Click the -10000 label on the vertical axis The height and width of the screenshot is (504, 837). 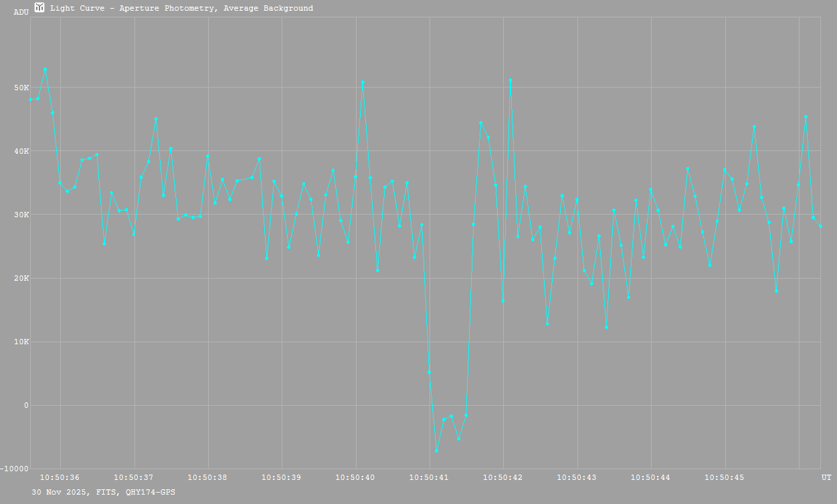click(x=15, y=469)
